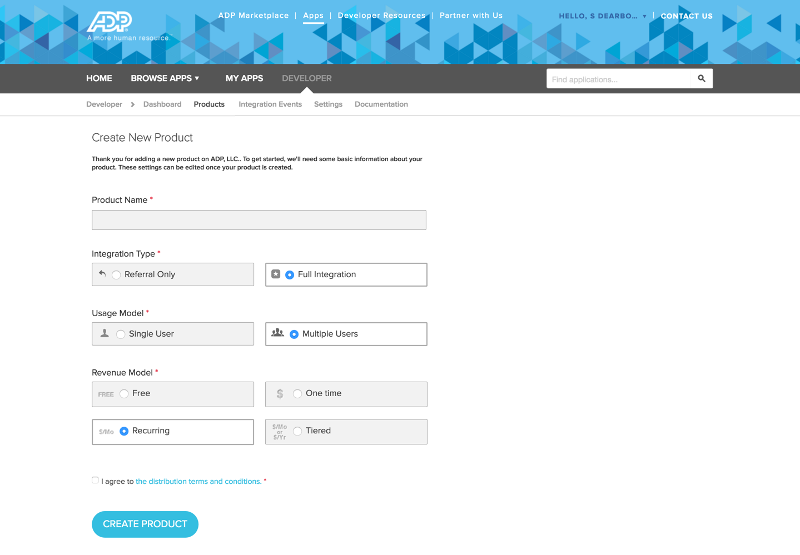Choose the Multiple Users radio option

tap(294, 335)
